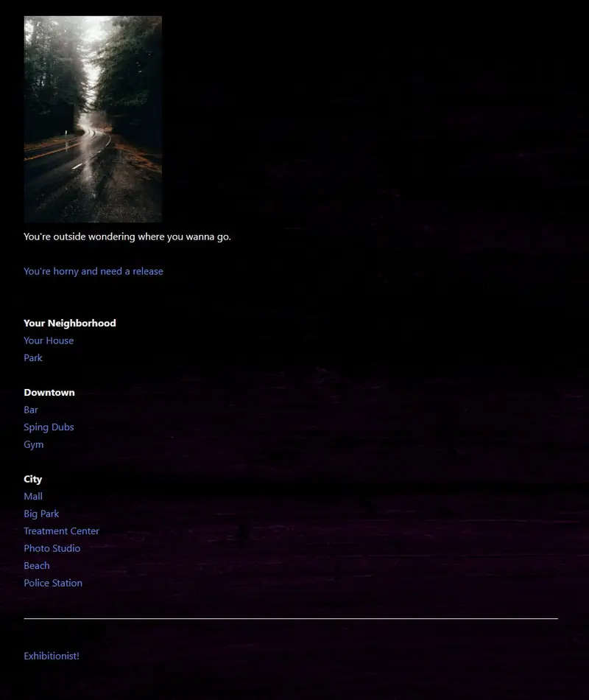Image resolution: width=589 pixels, height=700 pixels.
Task: Click the horizontal divider line
Action: [x=291, y=619]
